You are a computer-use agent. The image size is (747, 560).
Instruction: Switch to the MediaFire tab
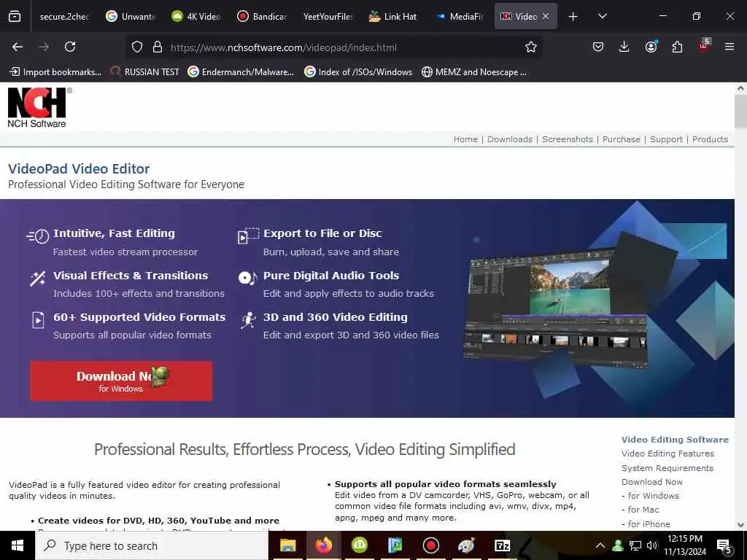[x=460, y=17]
